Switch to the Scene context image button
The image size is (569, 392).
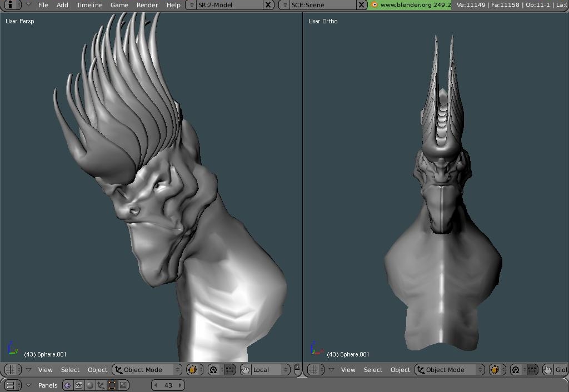[123, 385]
